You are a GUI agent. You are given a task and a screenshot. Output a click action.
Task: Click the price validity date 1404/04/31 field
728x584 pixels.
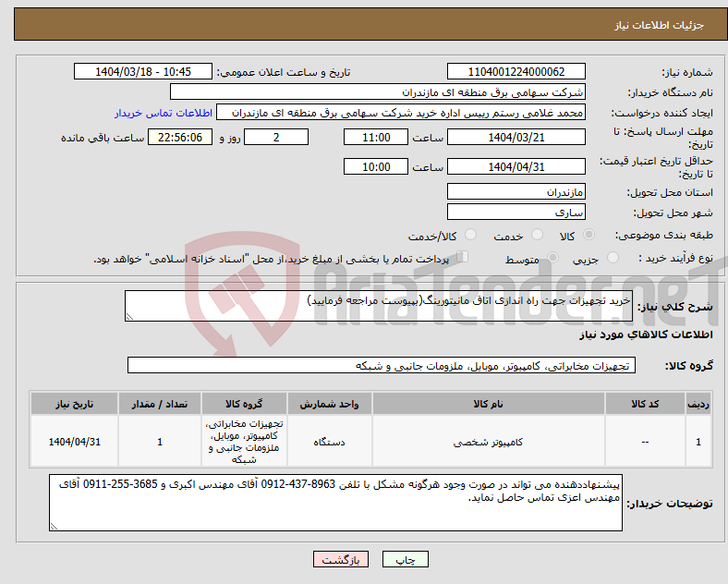[x=516, y=166]
